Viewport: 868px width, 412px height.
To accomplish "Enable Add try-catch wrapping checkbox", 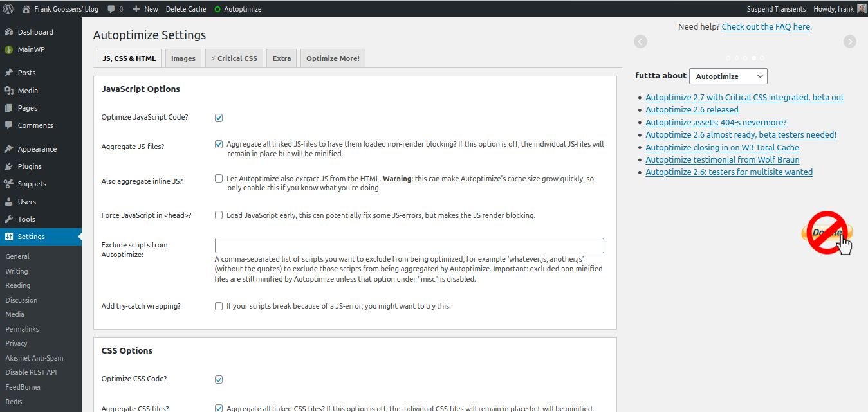I will click(219, 306).
